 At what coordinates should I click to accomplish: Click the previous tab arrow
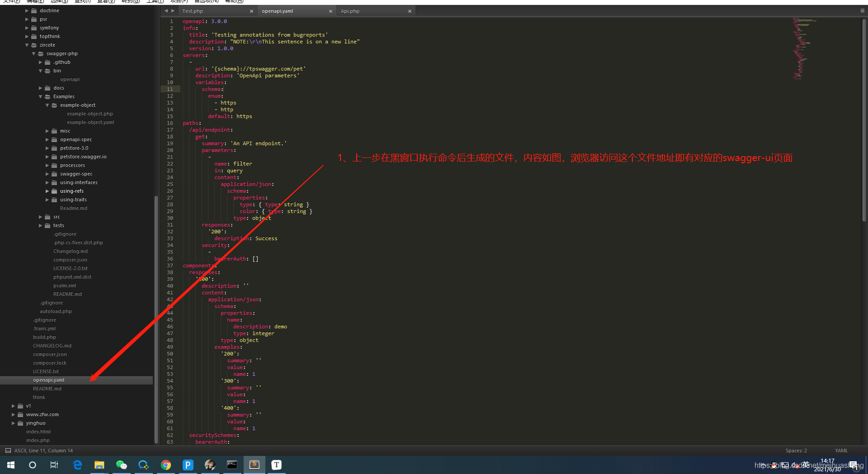coord(166,11)
